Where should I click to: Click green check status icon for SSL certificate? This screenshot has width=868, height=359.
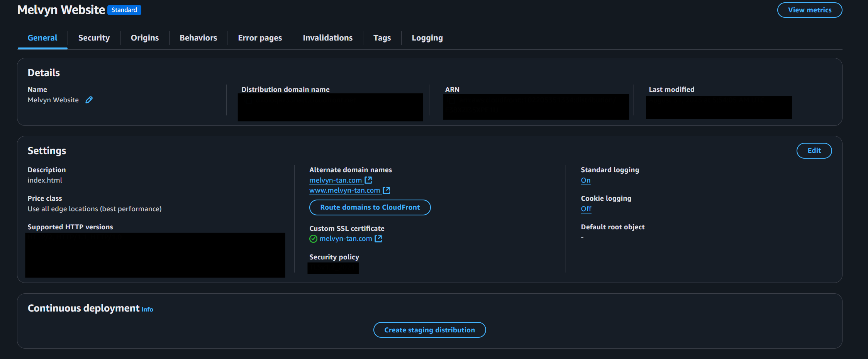click(x=314, y=239)
